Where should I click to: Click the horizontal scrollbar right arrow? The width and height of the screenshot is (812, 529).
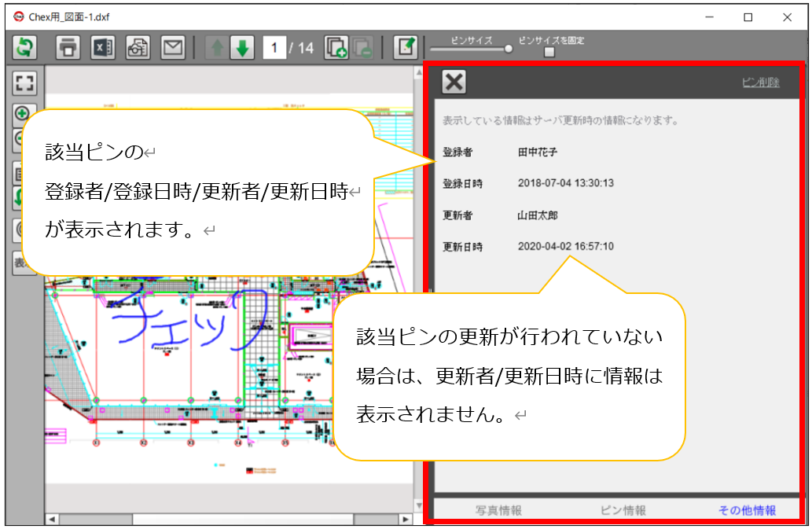[x=406, y=520]
